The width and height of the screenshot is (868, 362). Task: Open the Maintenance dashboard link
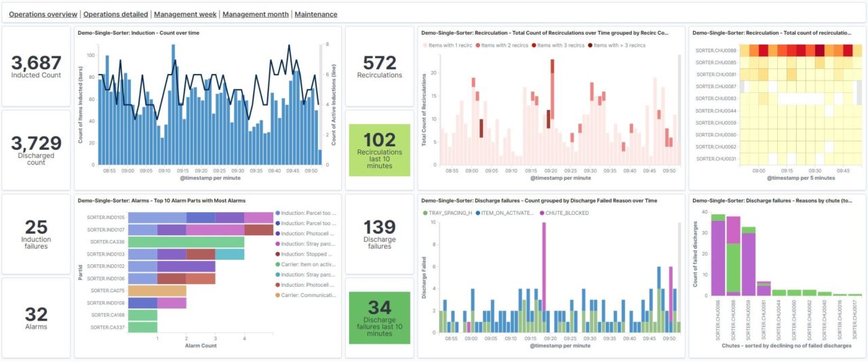coord(316,14)
